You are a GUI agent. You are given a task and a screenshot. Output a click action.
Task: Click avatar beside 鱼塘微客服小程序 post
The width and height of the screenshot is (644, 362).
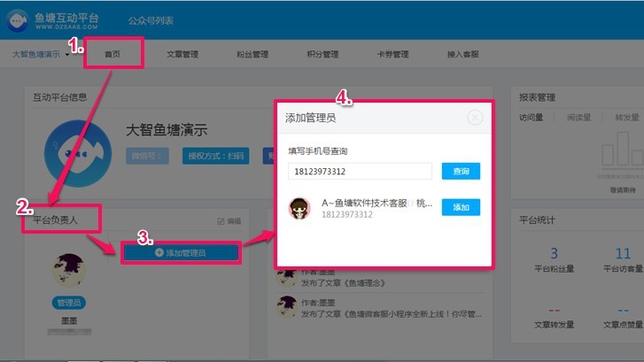[286, 307]
